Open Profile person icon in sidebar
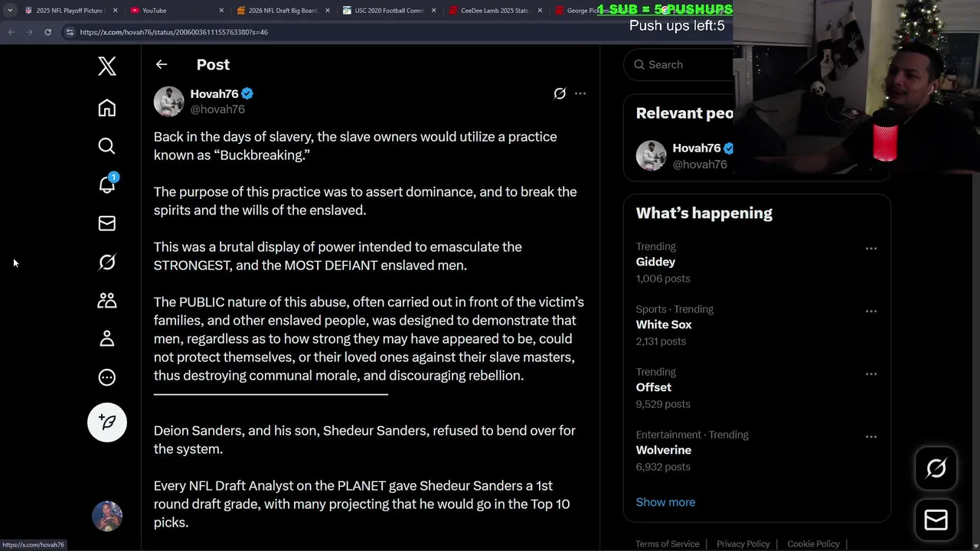 coord(107,339)
